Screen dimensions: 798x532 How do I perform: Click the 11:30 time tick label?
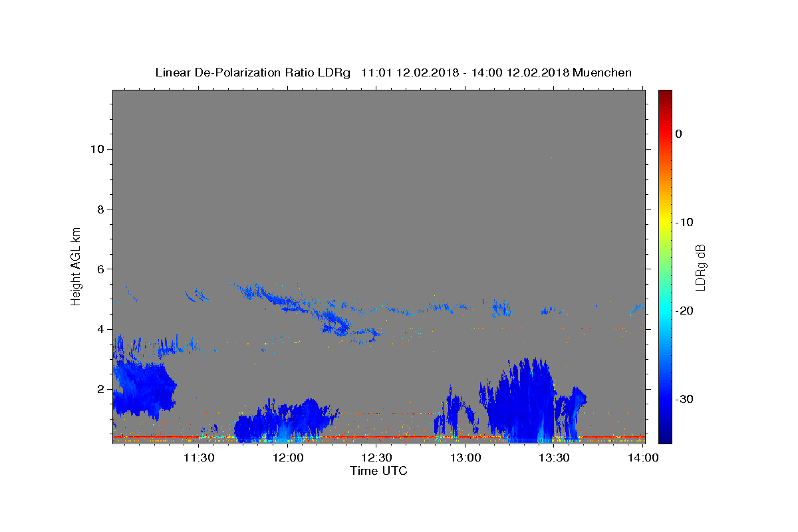[199, 458]
